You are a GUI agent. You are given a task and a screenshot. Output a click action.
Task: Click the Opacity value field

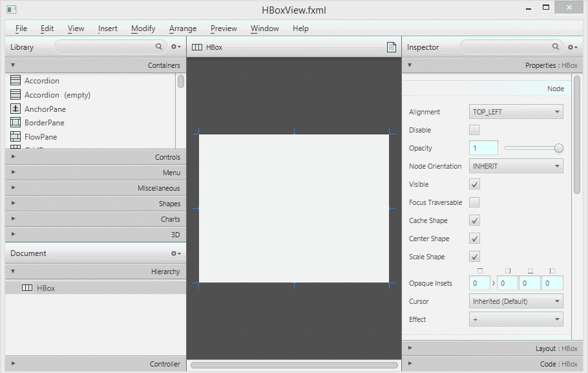[x=483, y=148]
